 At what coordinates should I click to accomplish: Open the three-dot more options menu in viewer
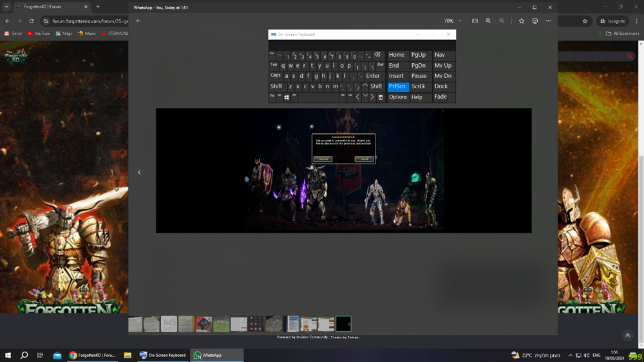548,21
